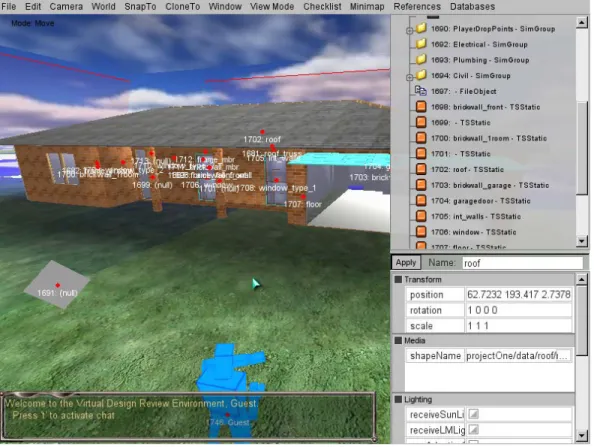The width and height of the screenshot is (594, 447).
Task: Click the 1708: window_type_1 viewport label
Action: pyautogui.click(x=277, y=188)
